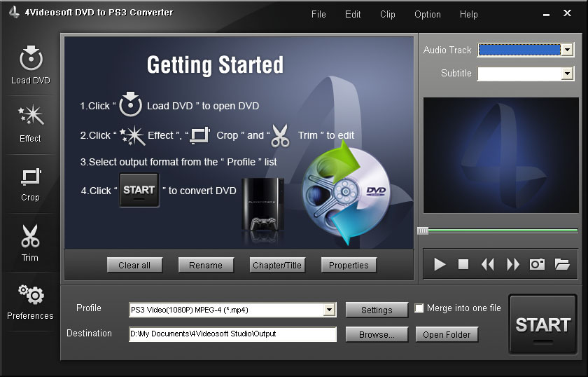Open the Option menu
588x377 pixels.
pos(428,14)
